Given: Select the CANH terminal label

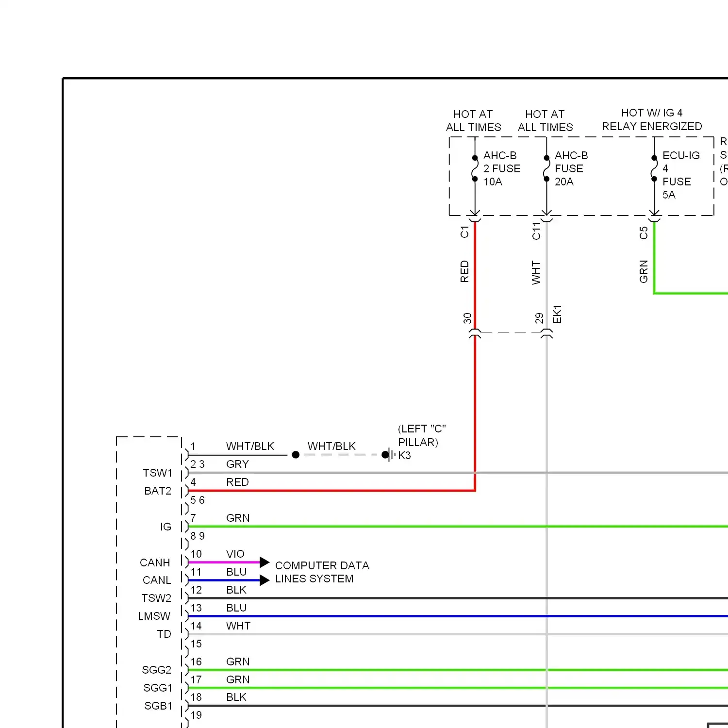Looking at the screenshot, I should coord(155,563).
